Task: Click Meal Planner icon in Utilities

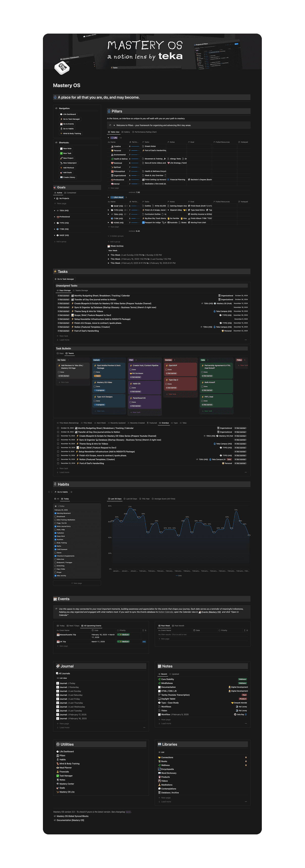Action: click(x=58, y=767)
